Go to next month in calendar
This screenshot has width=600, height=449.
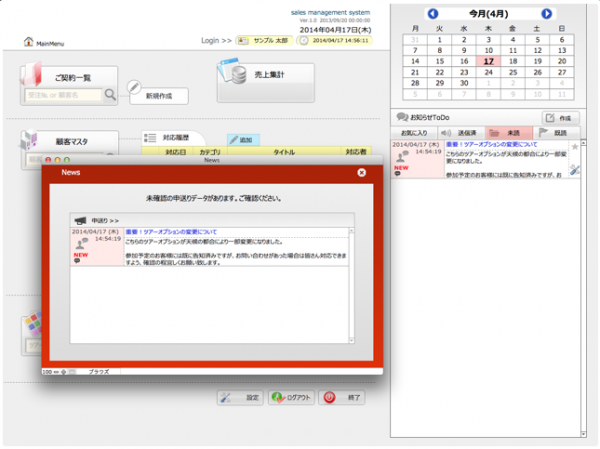point(546,14)
